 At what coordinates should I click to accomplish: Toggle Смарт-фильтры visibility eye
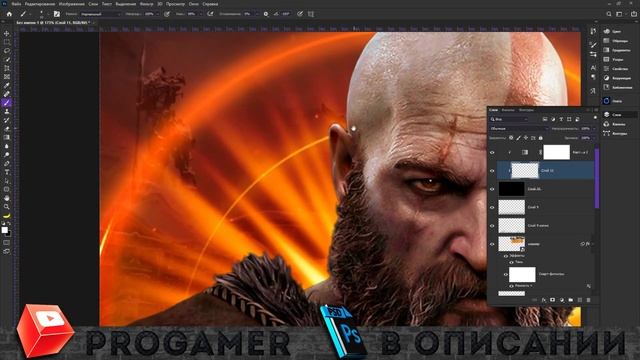pos(506,274)
